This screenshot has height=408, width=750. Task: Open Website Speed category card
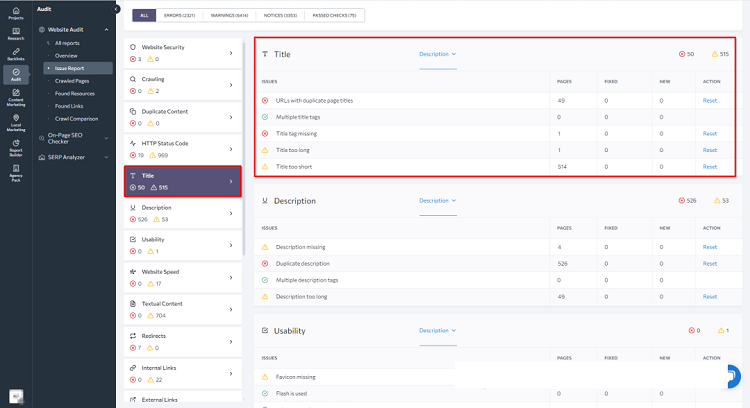pos(183,277)
